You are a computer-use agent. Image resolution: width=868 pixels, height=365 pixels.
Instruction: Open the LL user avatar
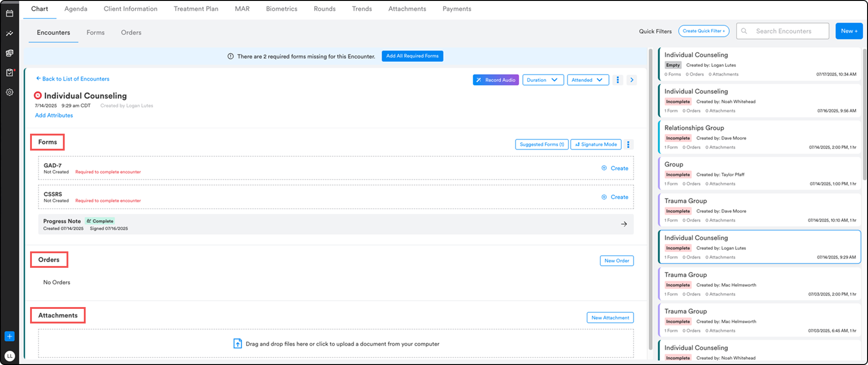(10, 356)
